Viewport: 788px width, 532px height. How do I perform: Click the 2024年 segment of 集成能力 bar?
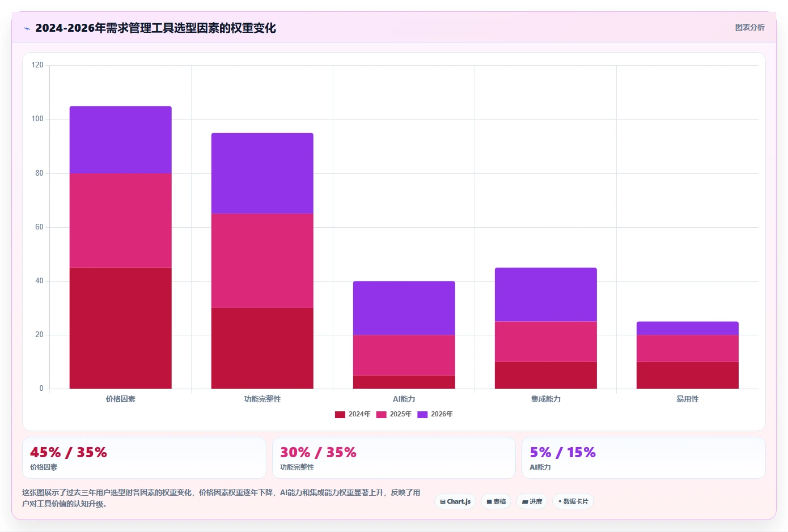(x=546, y=375)
